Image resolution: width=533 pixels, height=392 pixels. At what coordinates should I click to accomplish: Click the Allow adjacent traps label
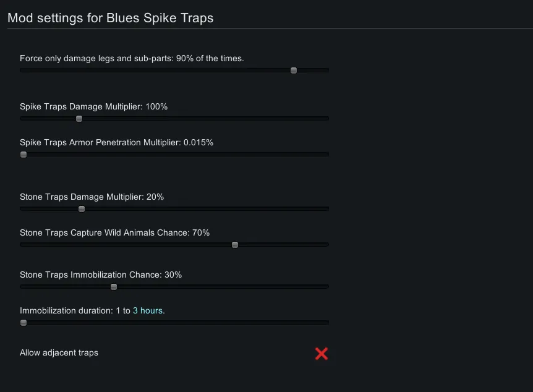coord(59,353)
